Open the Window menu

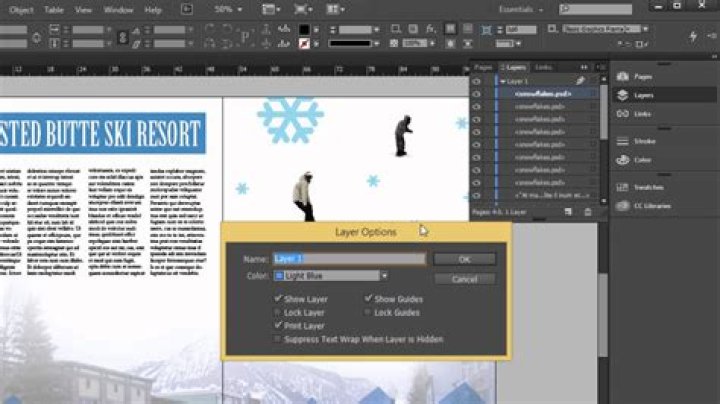[118, 10]
